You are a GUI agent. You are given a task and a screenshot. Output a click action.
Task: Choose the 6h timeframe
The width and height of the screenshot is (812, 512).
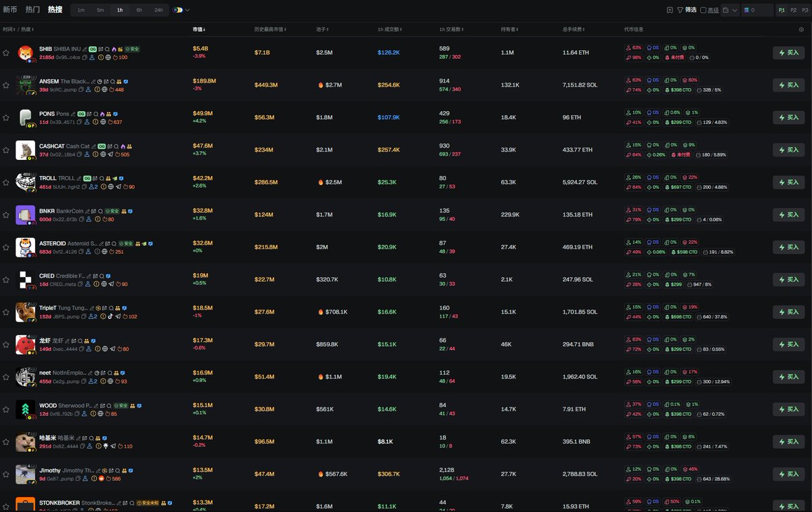[140, 10]
